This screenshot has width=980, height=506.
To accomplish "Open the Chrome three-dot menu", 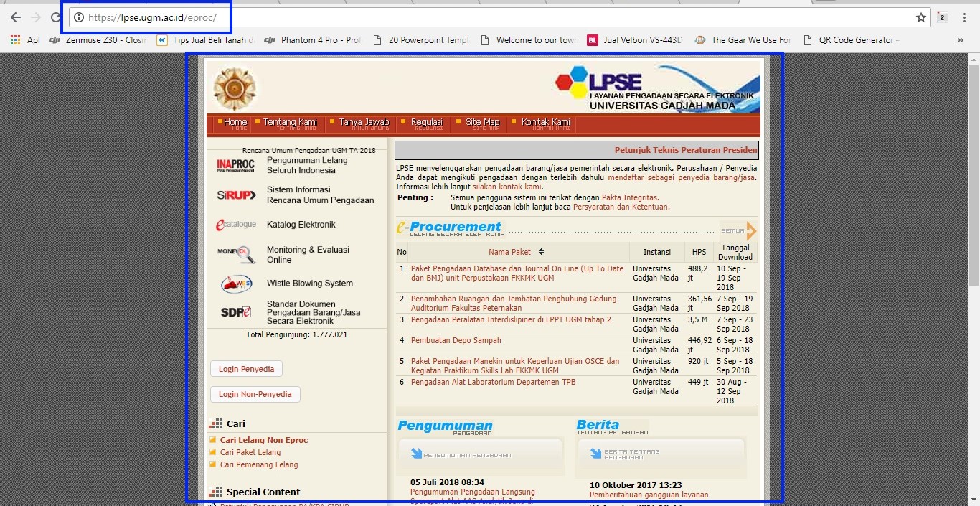I will point(965,17).
